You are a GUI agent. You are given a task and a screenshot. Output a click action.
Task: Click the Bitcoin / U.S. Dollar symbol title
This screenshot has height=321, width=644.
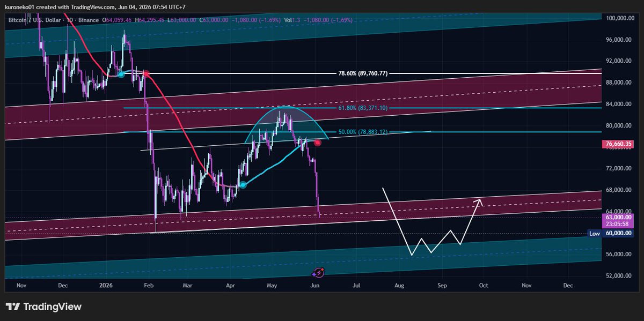pyautogui.click(x=34, y=21)
